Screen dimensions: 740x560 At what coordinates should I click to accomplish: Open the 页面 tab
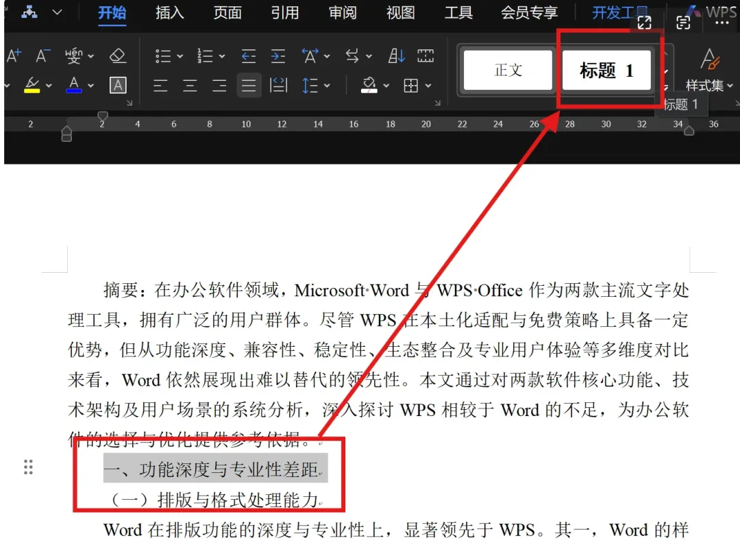(227, 12)
